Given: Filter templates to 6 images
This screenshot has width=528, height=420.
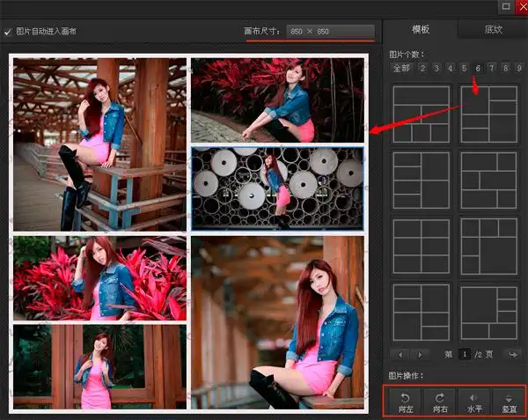Looking at the screenshot, I should point(478,69).
